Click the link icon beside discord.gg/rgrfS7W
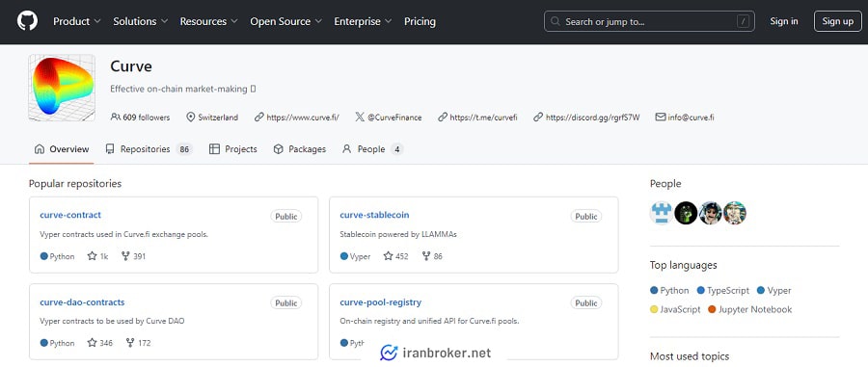The height and width of the screenshot is (367, 868). [538, 118]
